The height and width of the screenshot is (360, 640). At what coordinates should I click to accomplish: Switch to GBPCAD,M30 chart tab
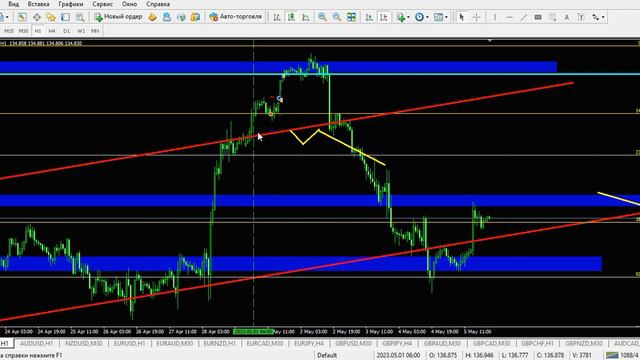tap(491, 344)
